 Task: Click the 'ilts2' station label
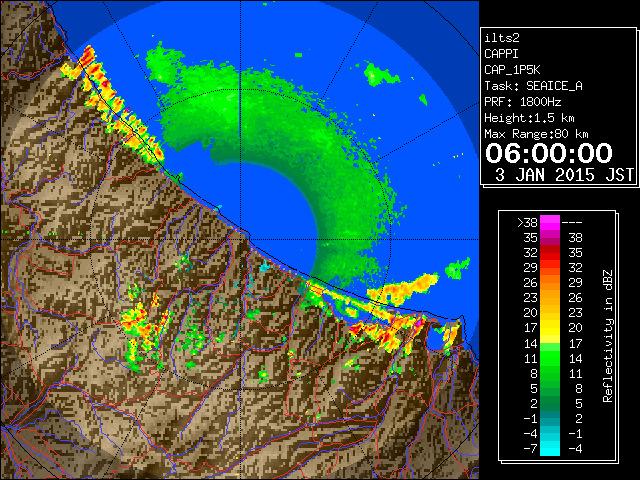pyautogui.click(x=502, y=38)
